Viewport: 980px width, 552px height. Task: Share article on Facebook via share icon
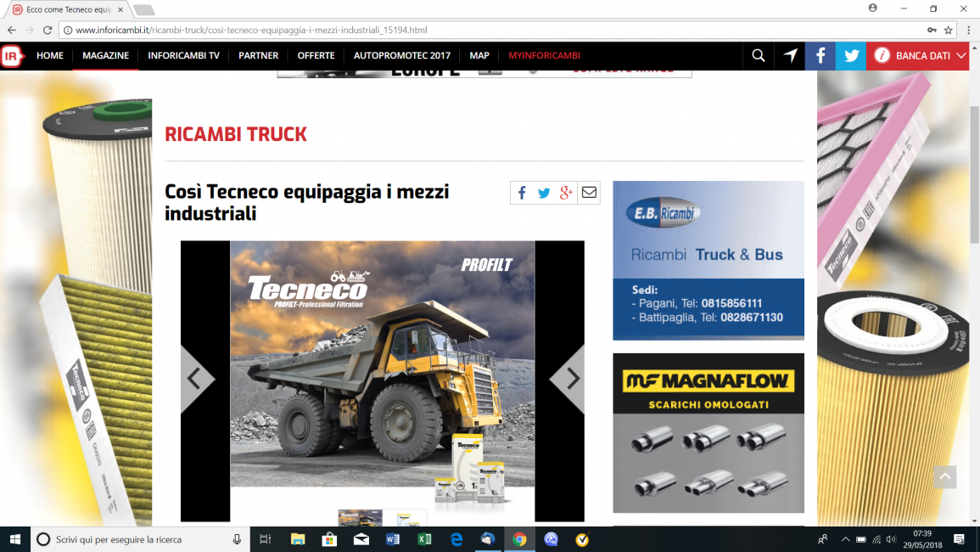pyautogui.click(x=522, y=193)
